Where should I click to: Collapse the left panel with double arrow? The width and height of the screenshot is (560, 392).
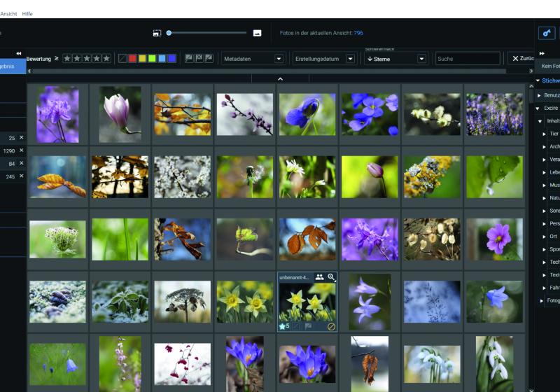point(19,53)
